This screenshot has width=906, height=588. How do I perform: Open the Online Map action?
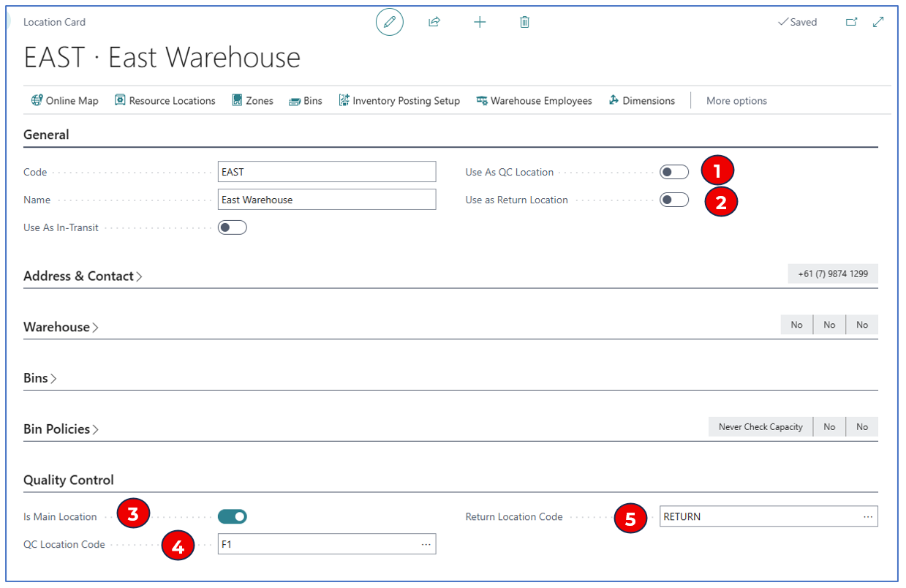pyautogui.click(x=64, y=101)
